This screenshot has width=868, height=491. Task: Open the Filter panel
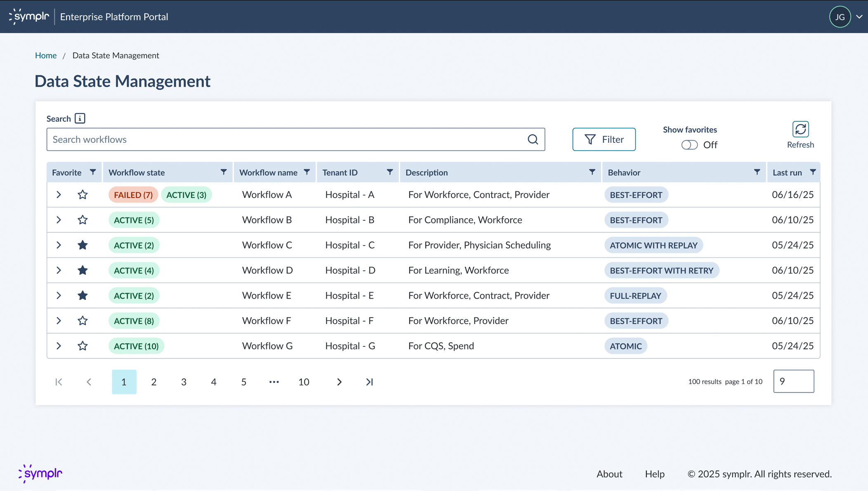[604, 139]
